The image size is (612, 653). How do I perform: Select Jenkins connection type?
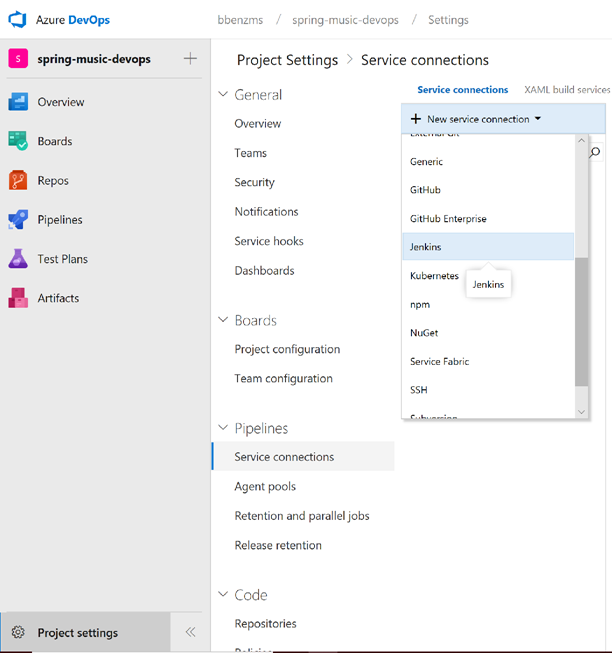coord(488,247)
